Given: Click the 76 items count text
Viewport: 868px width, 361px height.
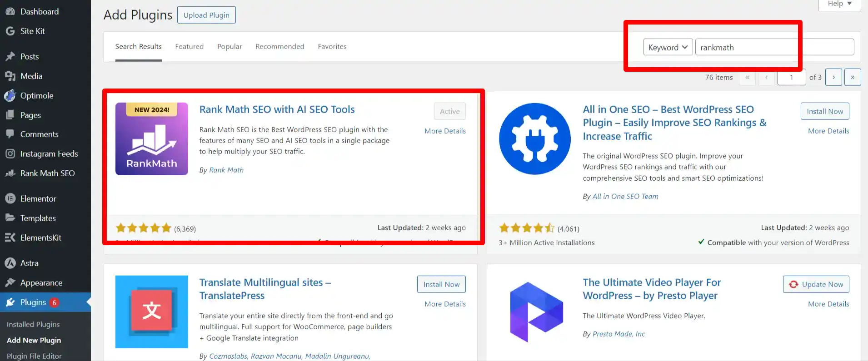Looking at the screenshot, I should (x=719, y=77).
